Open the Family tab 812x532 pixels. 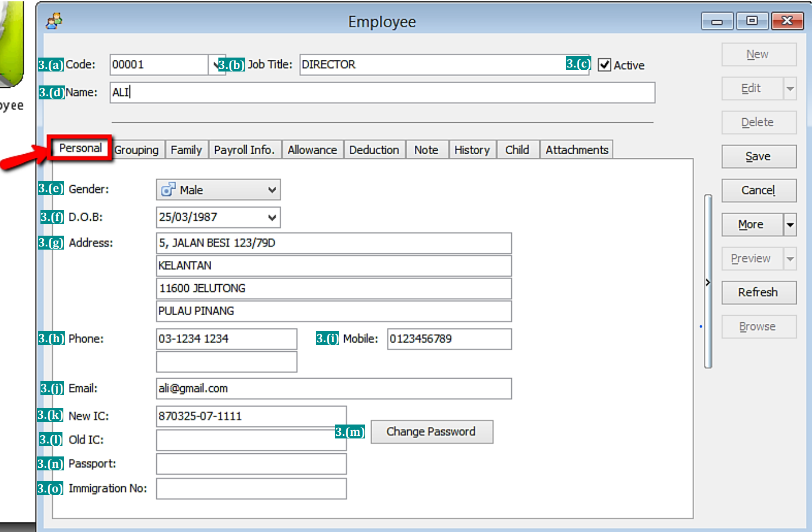pyautogui.click(x=186, y=150)
